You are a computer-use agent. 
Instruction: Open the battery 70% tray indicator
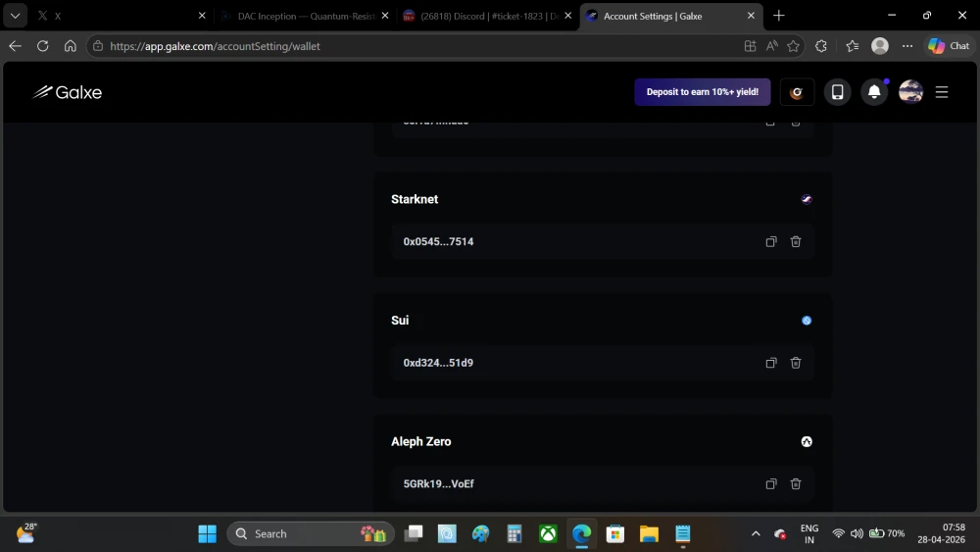pyautogui.click(x=887, y=533)
